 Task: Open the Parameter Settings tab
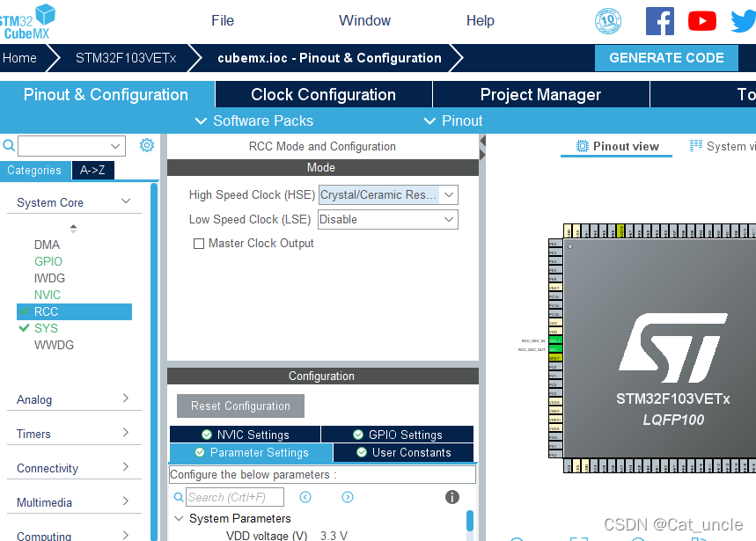click(x=251, y=452)
